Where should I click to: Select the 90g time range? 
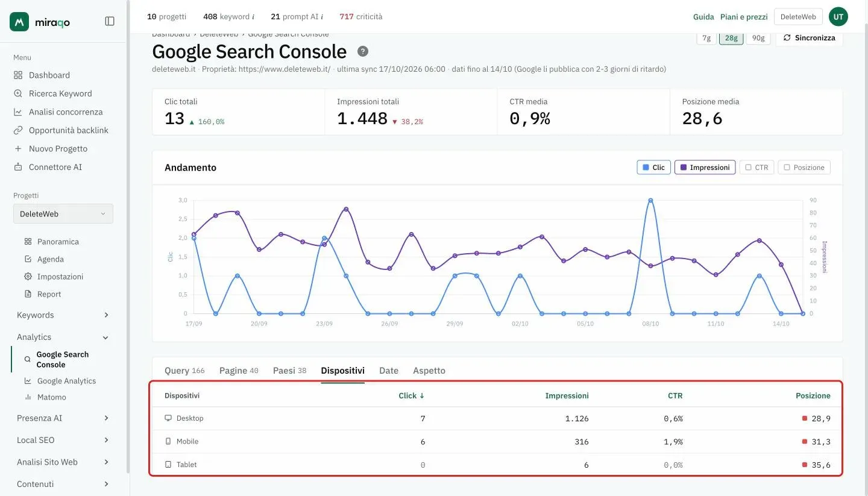point(758,38)
